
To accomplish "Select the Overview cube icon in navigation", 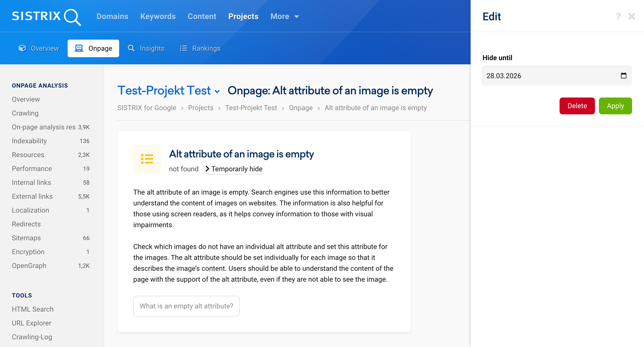I will tap(22, 48).
